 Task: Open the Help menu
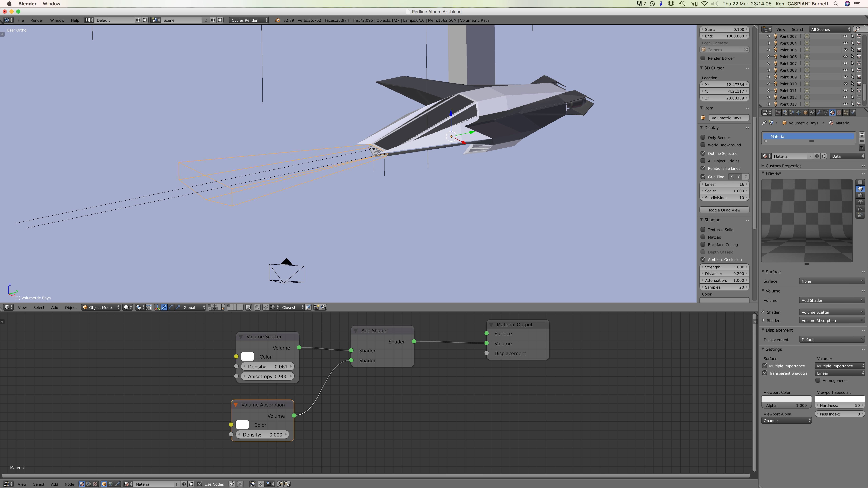[75, 20]
